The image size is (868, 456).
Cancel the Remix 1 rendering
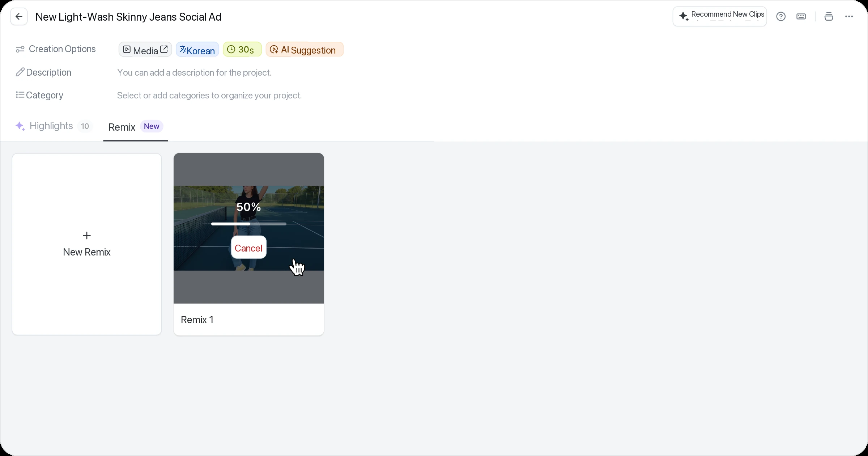(x=248, y=248)
